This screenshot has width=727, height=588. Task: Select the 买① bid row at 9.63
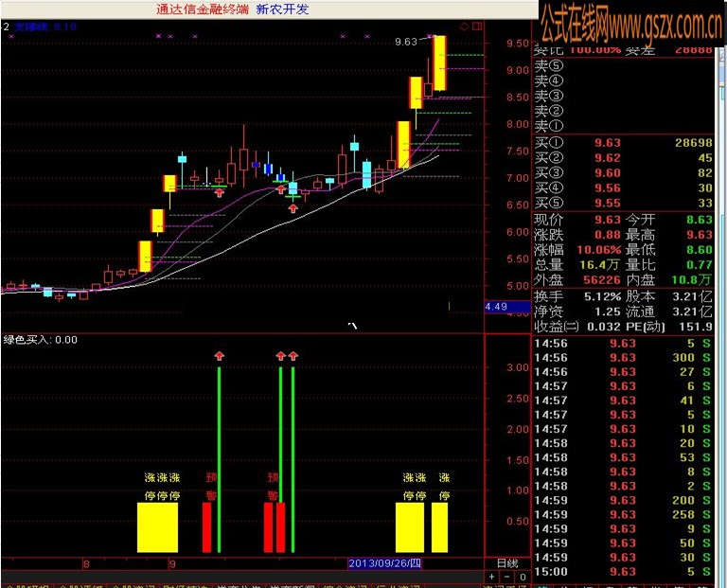point(623,143)
